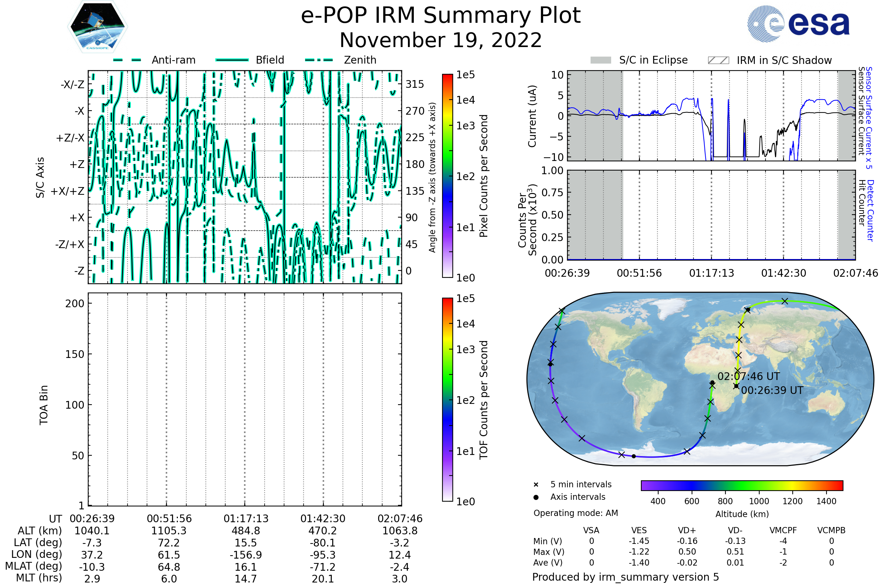This screenshot has height=588, width=882.
Task: Click the Pixel Counts per Second colorbar
Action: point(447,176)
